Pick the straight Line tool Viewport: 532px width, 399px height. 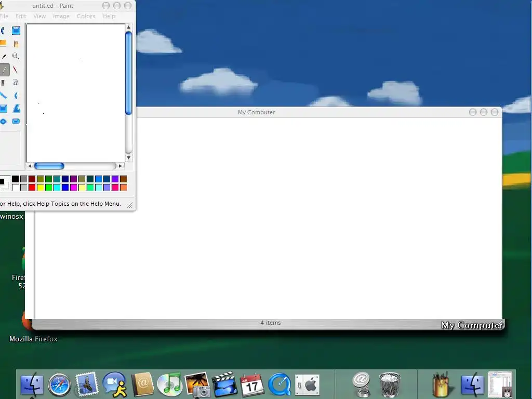(x=4, y=96)
